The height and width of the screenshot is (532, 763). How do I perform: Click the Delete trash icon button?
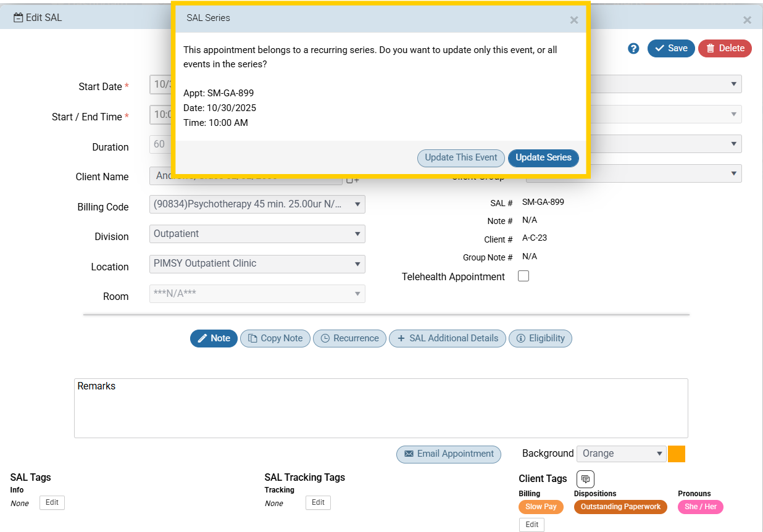[x=725, y=48]
